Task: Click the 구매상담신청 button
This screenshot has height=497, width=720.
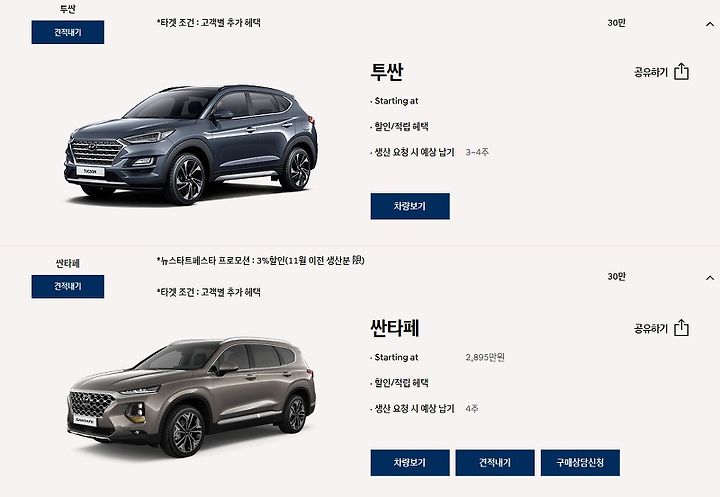Action: click(x=580, y=463)
